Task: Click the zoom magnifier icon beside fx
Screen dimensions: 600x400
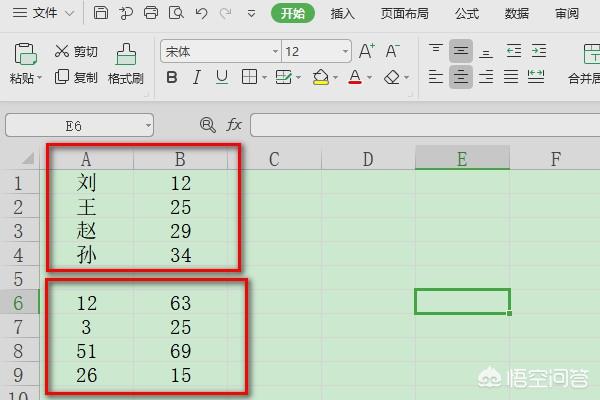Action: click(x=208, y=125)
